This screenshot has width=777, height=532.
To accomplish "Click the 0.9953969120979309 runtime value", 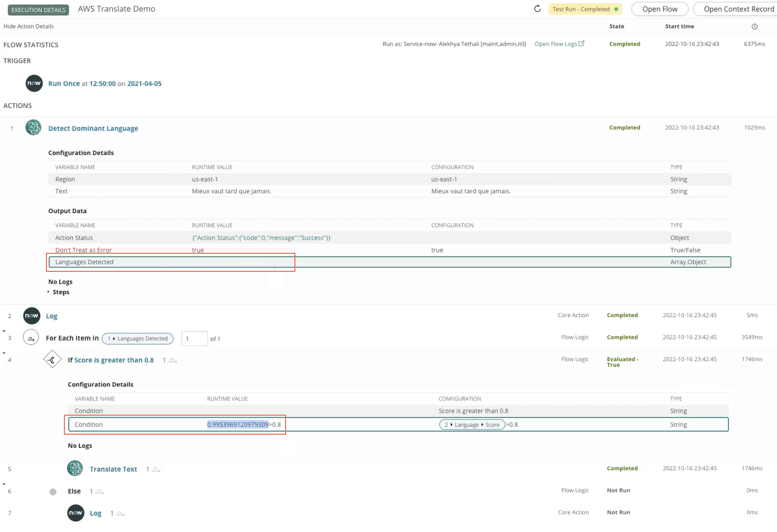I will pos(238,425).
